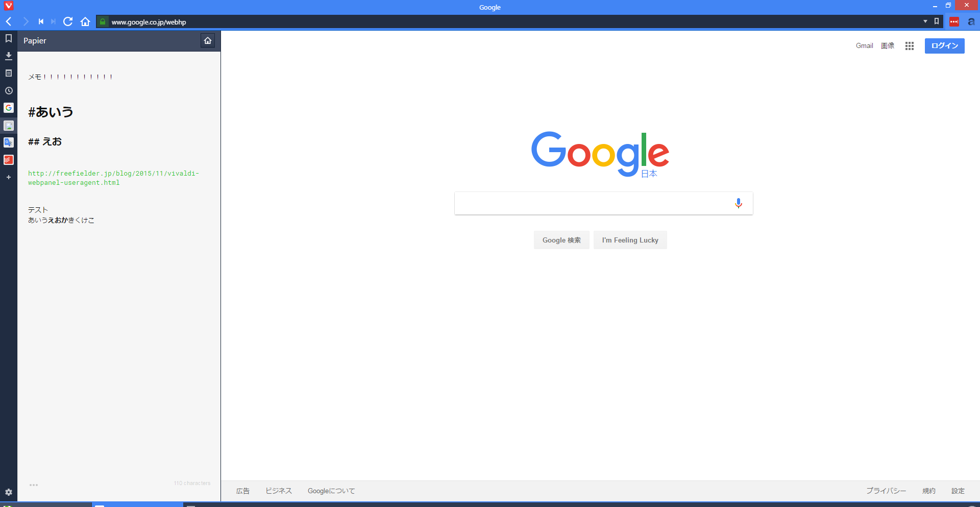Open the Bookmarks panel in sidebar

(9, 38)
